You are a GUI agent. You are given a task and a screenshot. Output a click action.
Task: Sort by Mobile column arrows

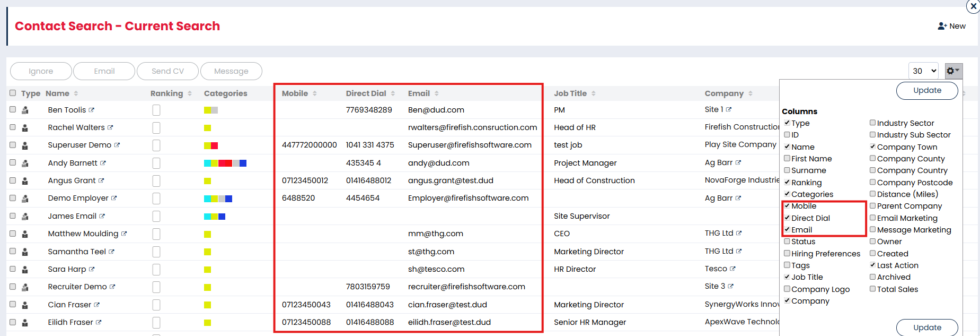tap(314, 93)
